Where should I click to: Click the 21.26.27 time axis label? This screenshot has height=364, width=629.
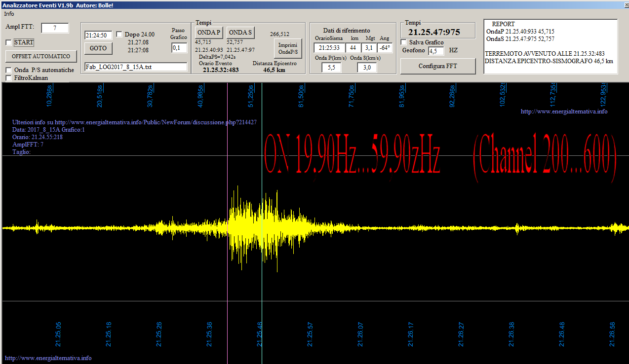click(462, 334)
